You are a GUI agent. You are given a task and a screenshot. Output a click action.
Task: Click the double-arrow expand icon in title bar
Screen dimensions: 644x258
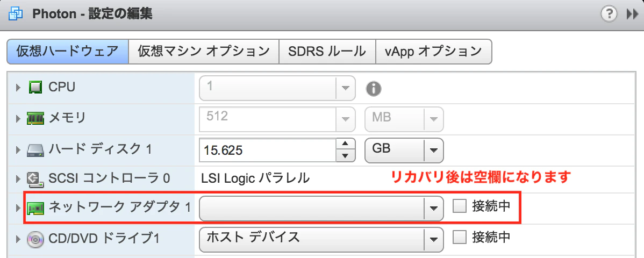(x=632, y=15)
